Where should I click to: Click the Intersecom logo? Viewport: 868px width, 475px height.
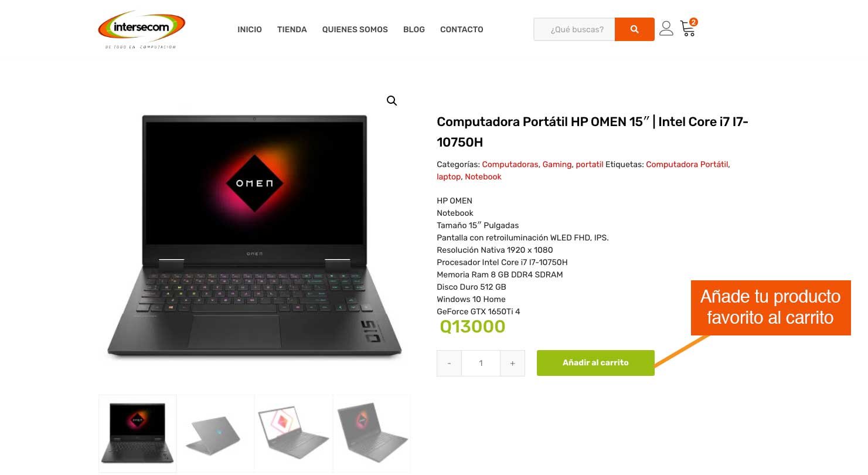click(x=141, y=29)
